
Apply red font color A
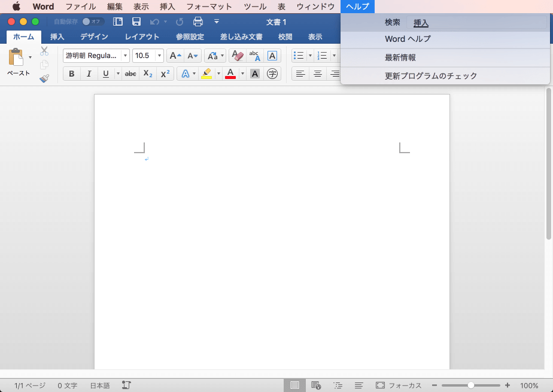tap(230, 74)
